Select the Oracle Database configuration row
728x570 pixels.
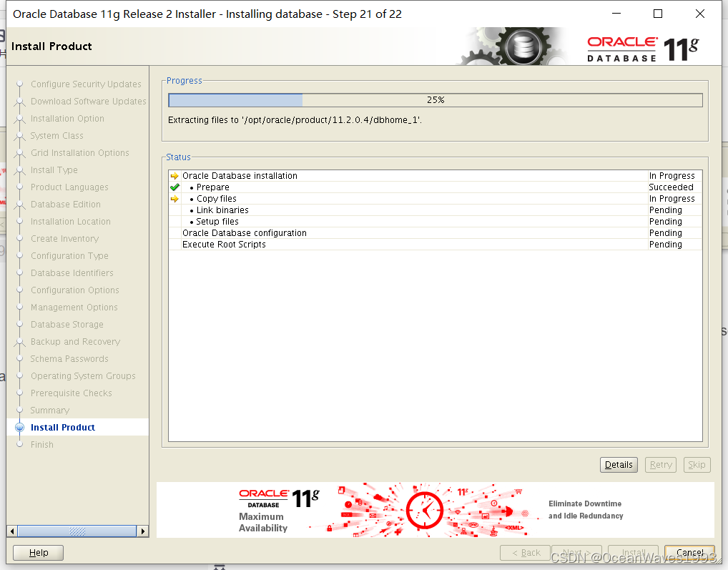[435, 233]
